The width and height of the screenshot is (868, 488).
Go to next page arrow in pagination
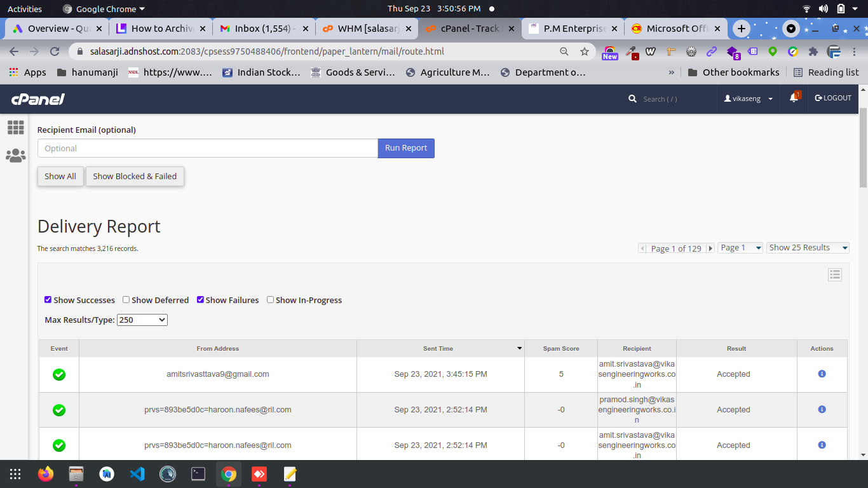710,248
